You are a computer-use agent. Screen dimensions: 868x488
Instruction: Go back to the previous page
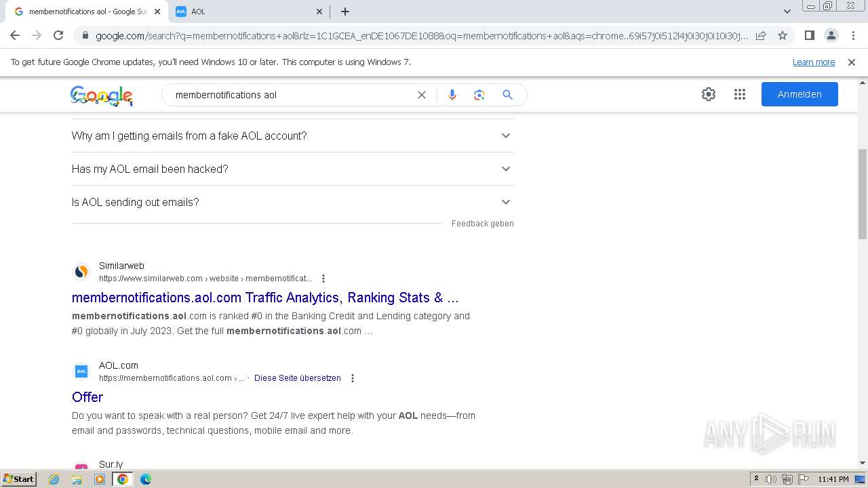[x=15, y=35]
